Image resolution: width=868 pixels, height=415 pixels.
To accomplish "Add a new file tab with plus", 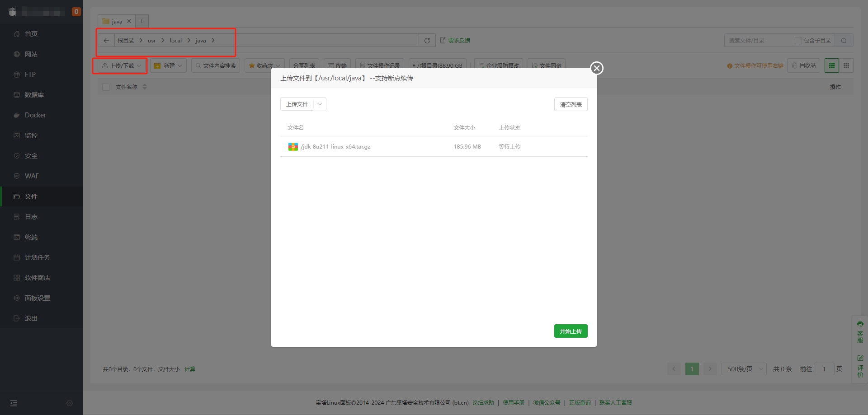I will (142, 21).
